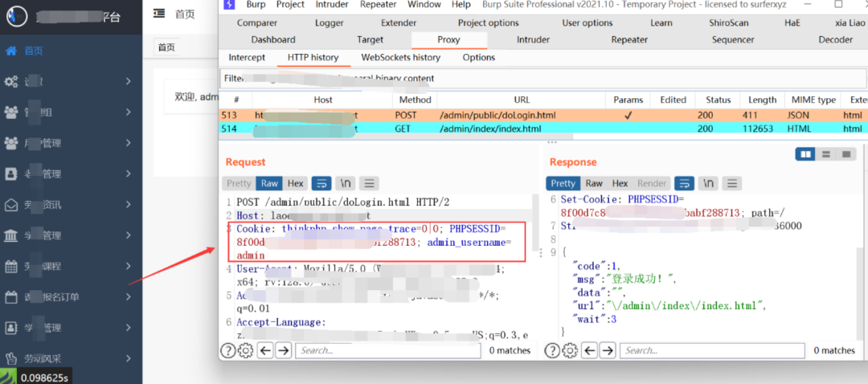868x384 pixels.
Task: Switch to the Target tab
Action: 370,40
